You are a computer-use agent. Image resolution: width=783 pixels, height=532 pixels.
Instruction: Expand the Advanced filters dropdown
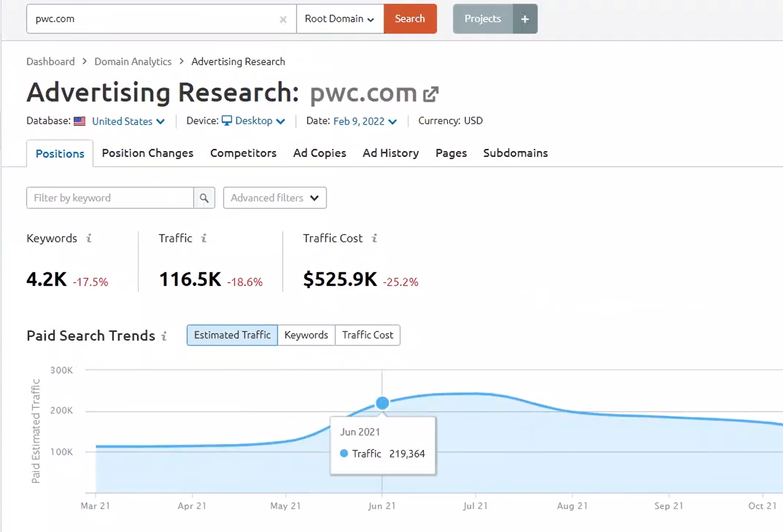point(275,198)
